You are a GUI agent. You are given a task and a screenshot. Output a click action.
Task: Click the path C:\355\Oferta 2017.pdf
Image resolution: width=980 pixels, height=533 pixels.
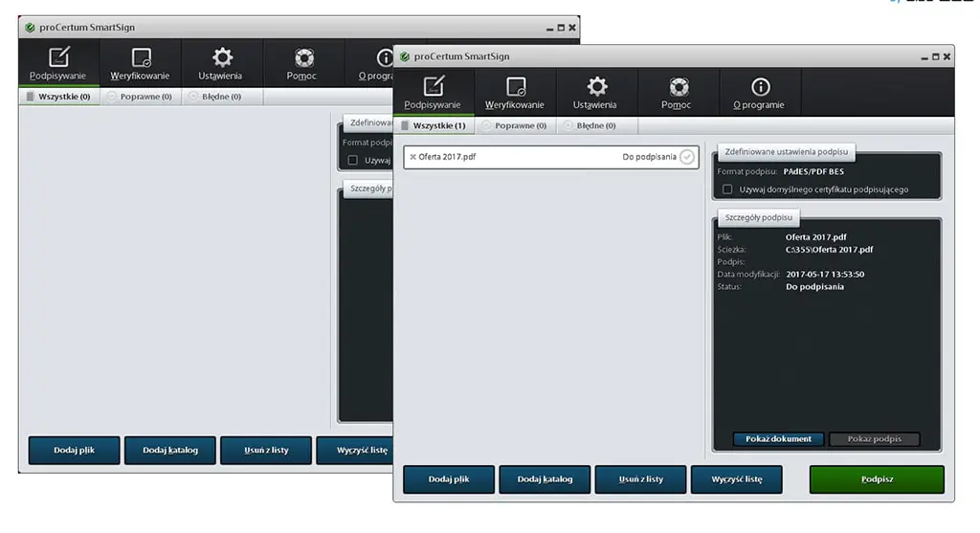(x=830, y=250)
